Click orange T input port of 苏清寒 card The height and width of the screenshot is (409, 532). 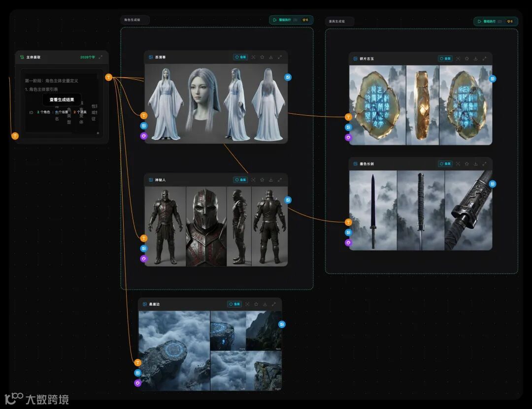click(144, 116)
